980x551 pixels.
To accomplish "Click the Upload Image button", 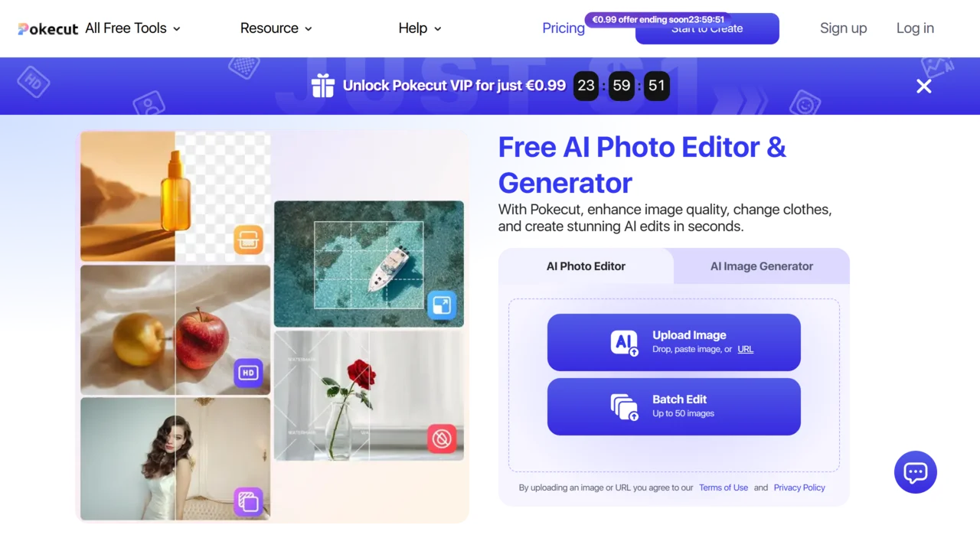I will (674, 342).
